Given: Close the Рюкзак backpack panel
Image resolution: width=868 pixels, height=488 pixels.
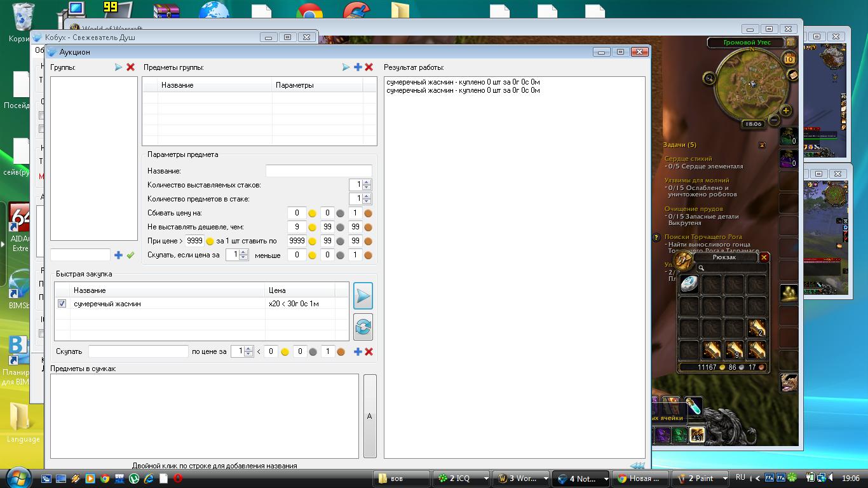Looking at the screenshot, I should [764, 257].
